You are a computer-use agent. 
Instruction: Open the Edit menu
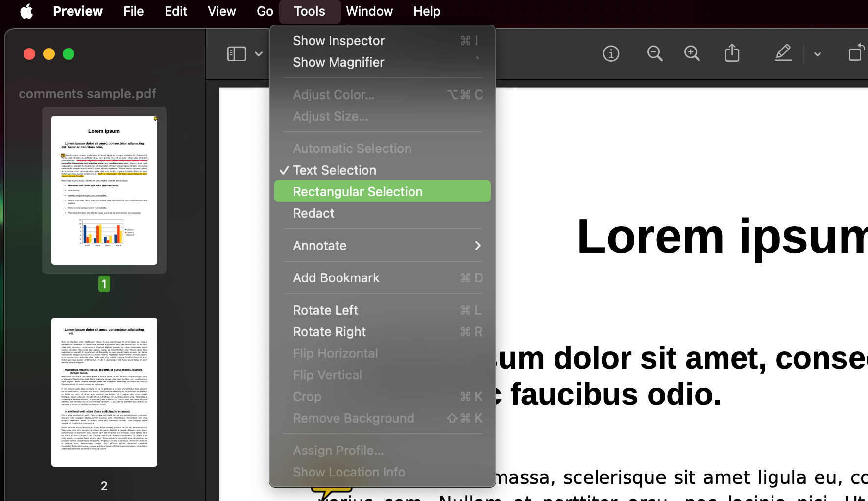176,11
